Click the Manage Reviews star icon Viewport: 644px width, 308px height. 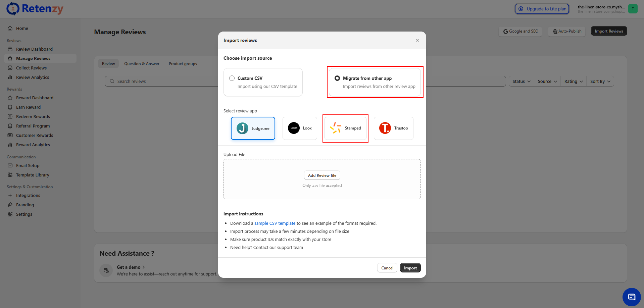coord(10,58)
